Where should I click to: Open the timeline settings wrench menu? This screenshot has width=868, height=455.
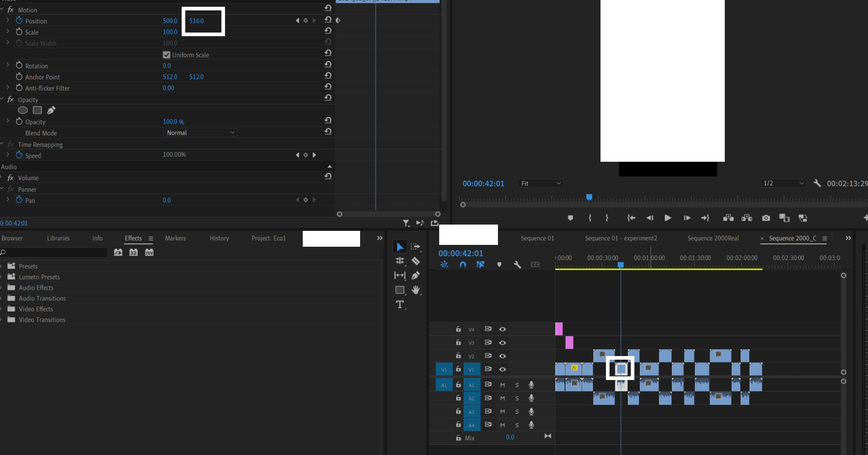517,264
